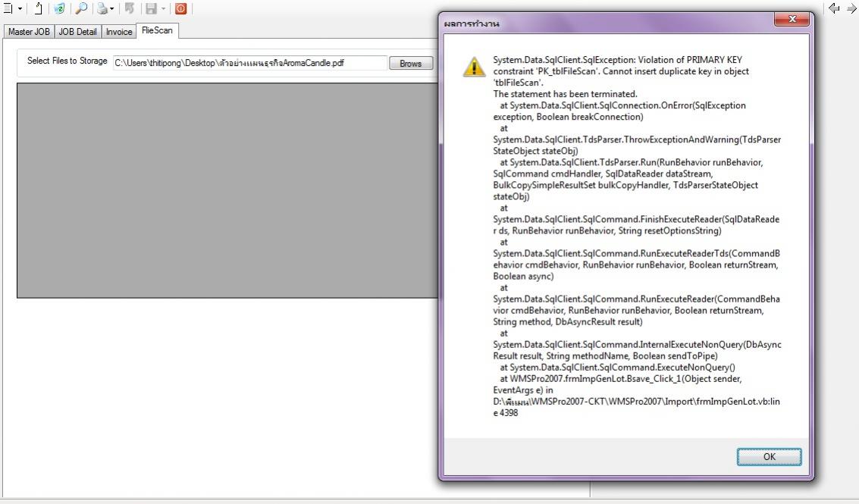The height and width of the screenshot is (504, 859).
Task: Click the green refresh/recycle toolbar icon
Action: (59, 9)
